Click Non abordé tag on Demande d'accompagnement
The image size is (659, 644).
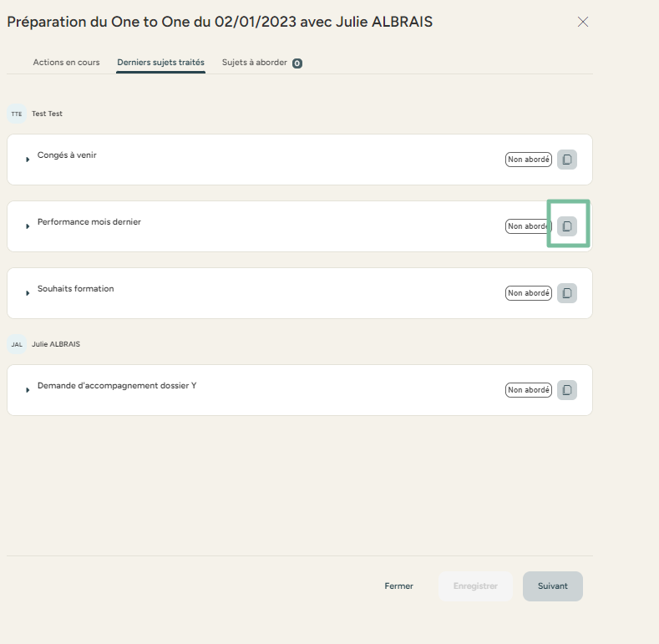(x=528, y=390)
